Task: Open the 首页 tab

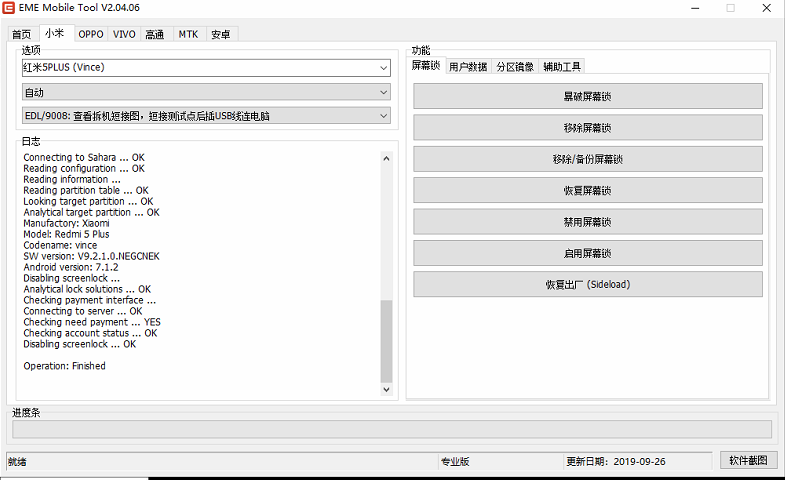Action: [x=22, y=34]
